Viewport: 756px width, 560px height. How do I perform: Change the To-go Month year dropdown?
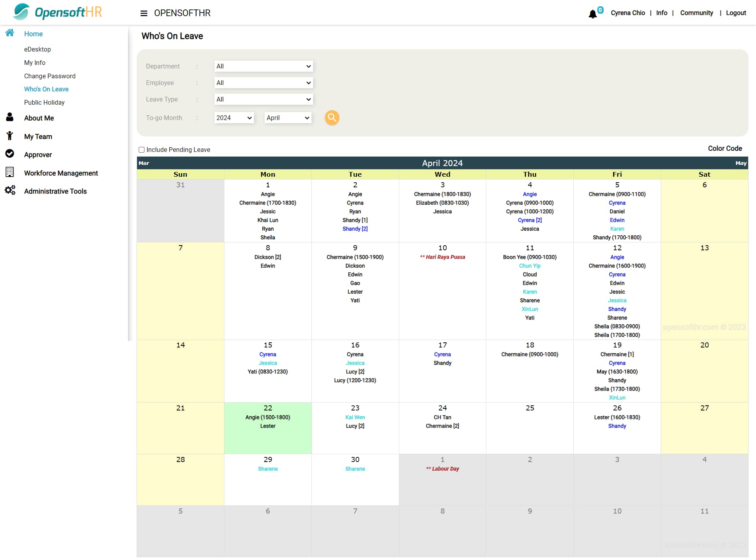234,118
